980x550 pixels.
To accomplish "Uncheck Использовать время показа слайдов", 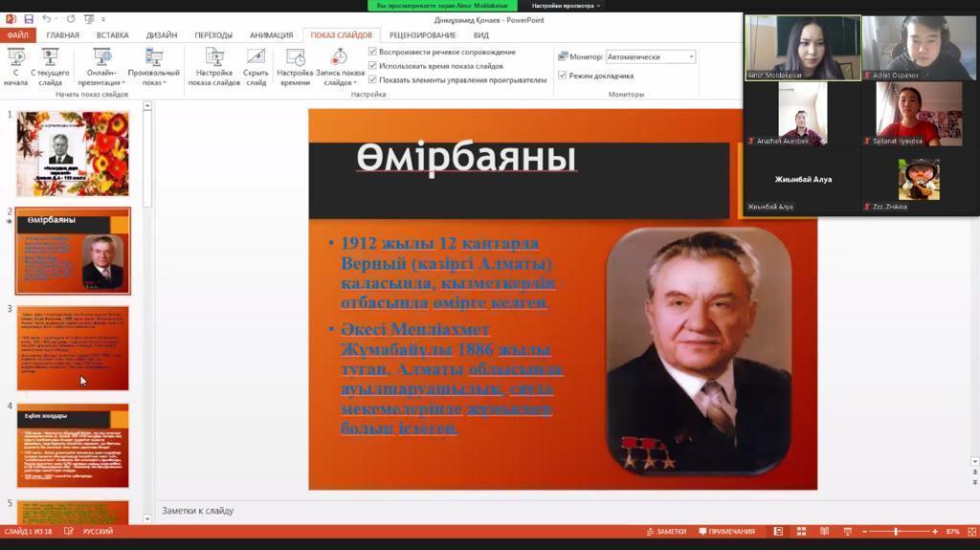I will pyautogui.click(x=373, y=66).
